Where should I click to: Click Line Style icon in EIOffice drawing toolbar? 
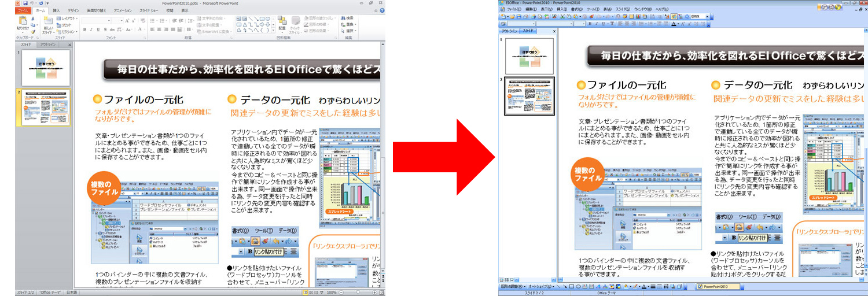653,286
